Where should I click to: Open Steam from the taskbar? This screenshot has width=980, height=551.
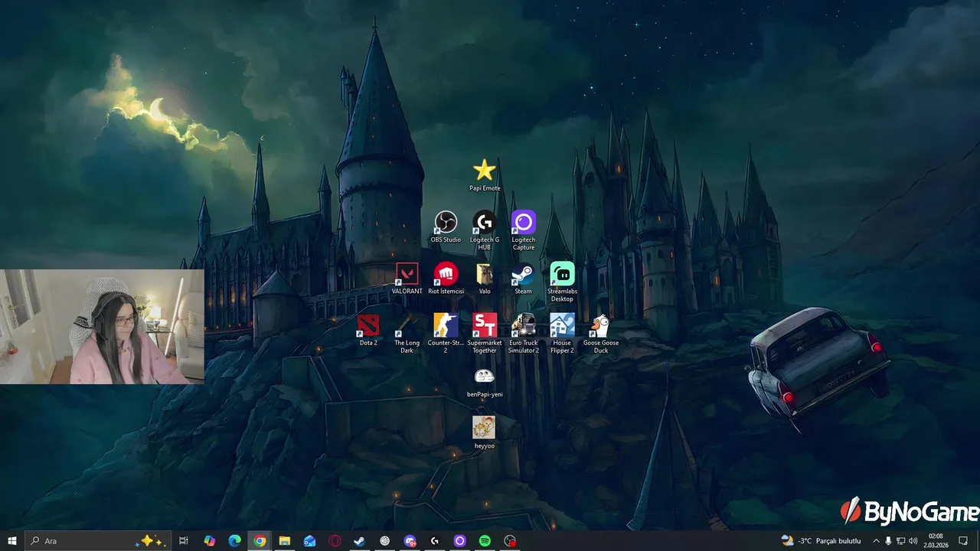click(x=359, y=541)
